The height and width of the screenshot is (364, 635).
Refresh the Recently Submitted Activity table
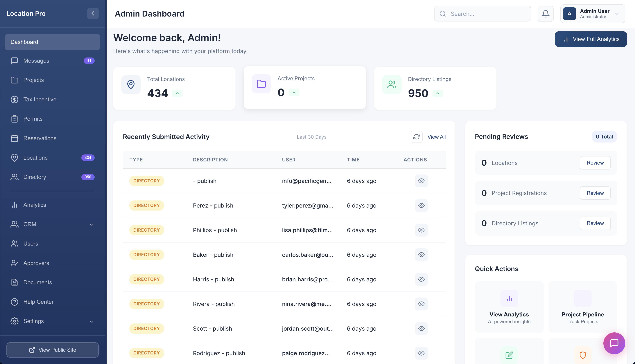point(416,137)
